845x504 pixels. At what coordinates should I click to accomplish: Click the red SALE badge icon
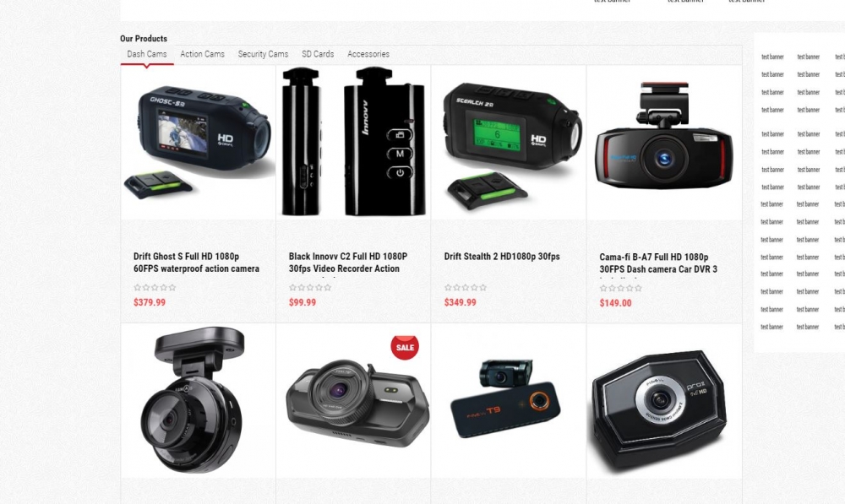tap(405, 347)
